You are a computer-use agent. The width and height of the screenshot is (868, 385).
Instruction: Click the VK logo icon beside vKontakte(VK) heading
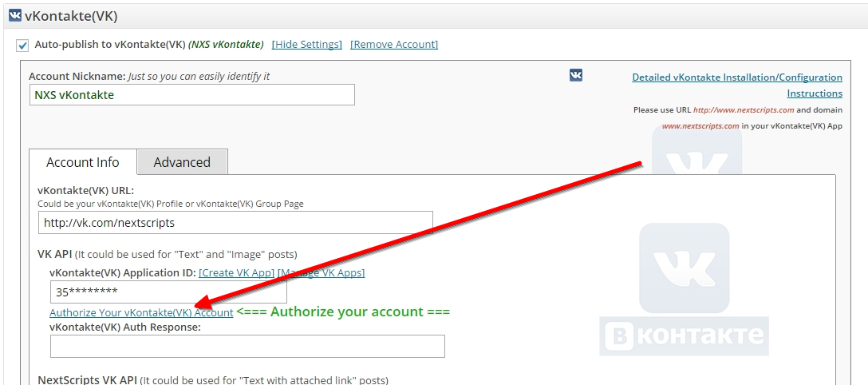click(15, 15)
